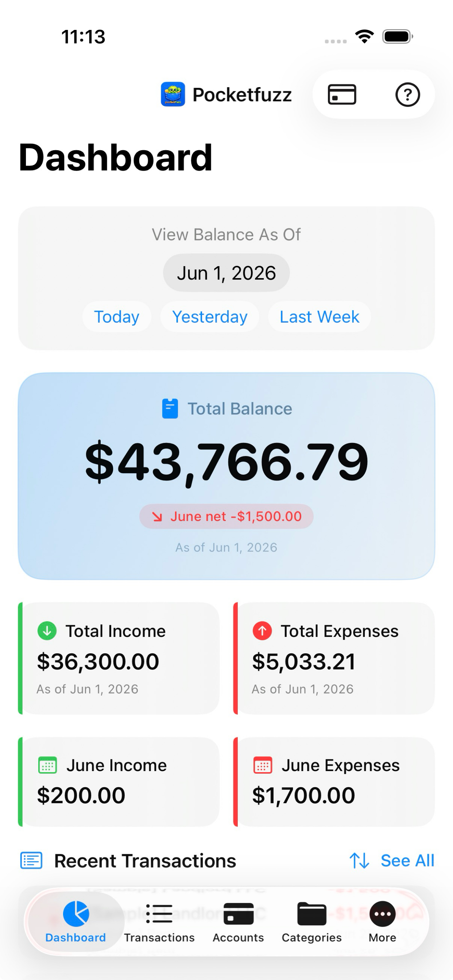Tap the Total Balance clipboard icon
The height and width of the screenshot is (980, 453).
point(170,409)
